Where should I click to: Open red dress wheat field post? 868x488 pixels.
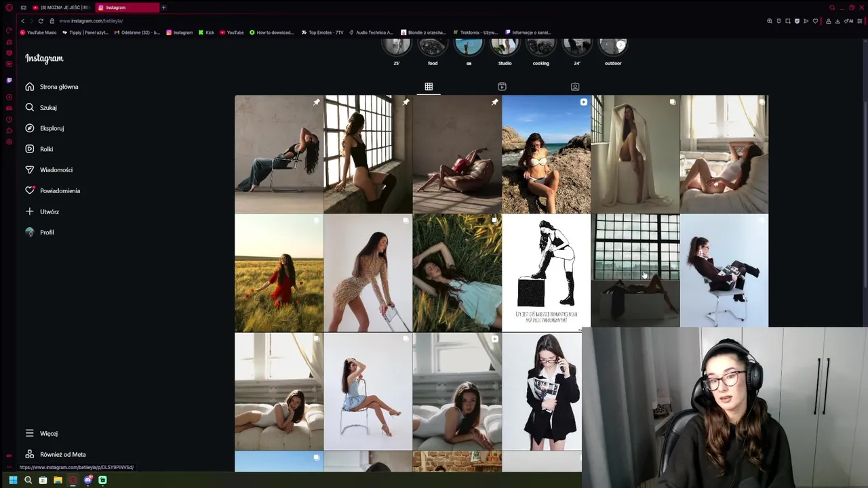[x=279, y=272]
